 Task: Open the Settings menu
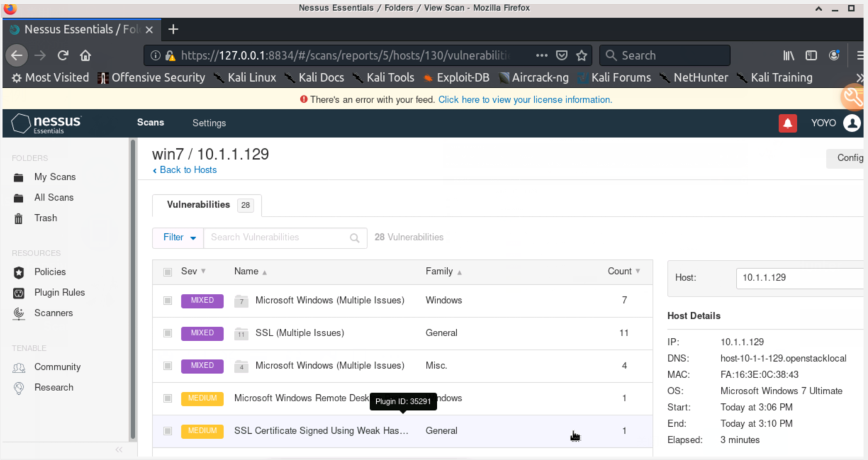(x=209, y=123)
